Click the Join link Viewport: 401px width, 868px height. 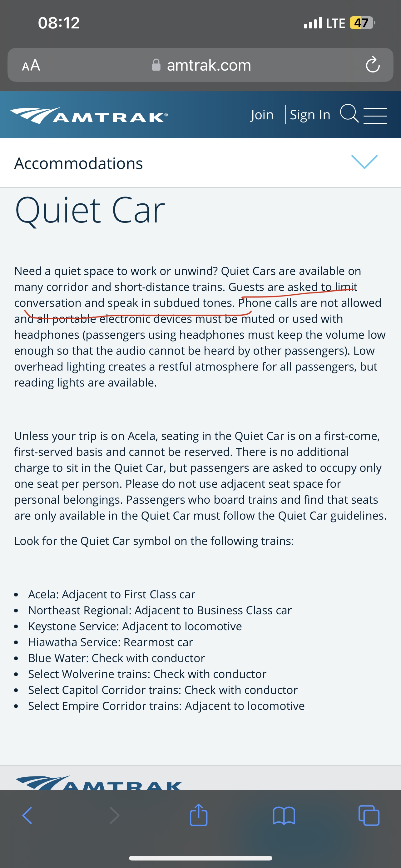tap(262, 115)
